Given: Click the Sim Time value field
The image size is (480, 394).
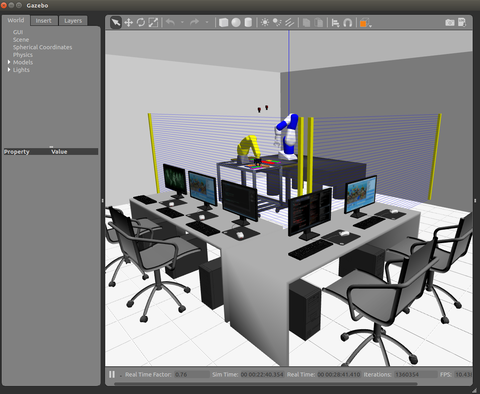Looking at the screenshot, I should tap(262, 374).
